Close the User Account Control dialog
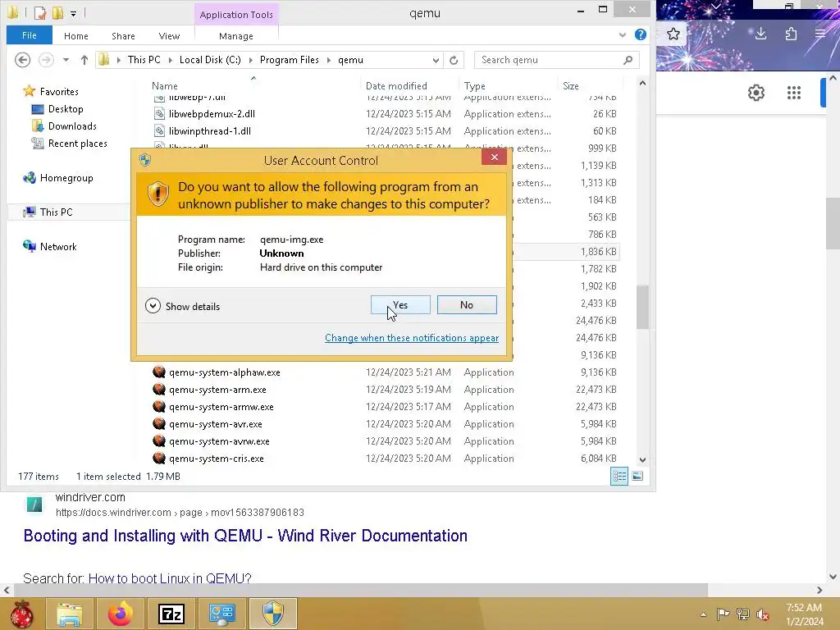The height and width of the screenshot is (630, 840). pos(494,157)
